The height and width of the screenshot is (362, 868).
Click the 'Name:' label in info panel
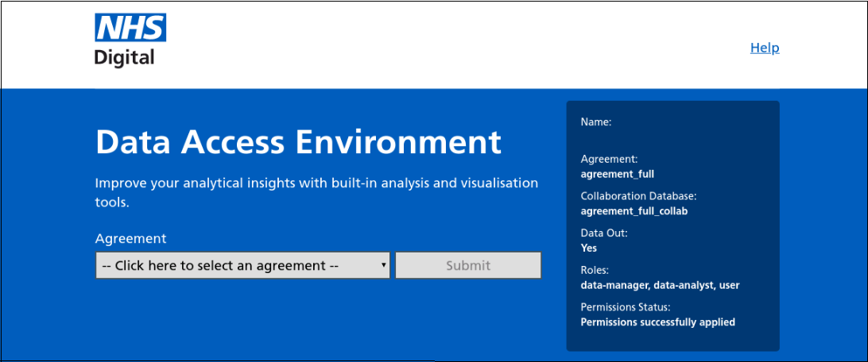596,122
